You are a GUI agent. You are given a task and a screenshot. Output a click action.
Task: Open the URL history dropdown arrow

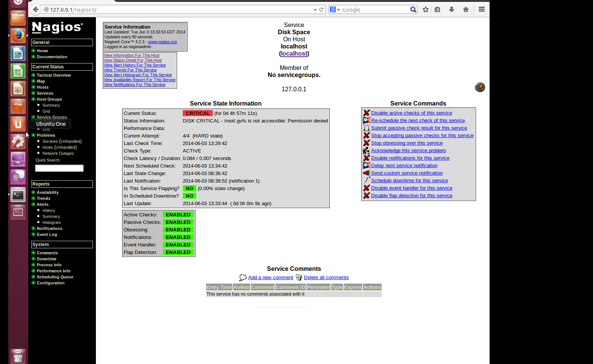[315, 10]
